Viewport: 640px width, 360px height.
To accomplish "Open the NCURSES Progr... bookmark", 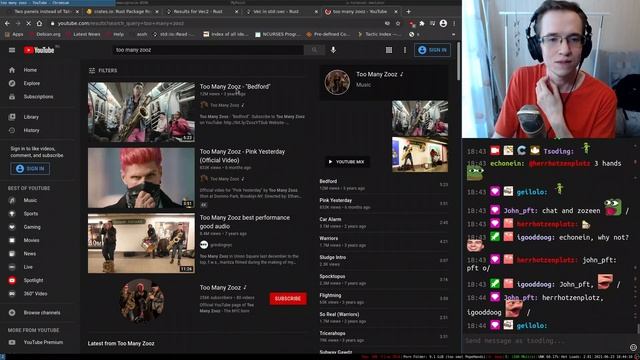I will 278,34.
